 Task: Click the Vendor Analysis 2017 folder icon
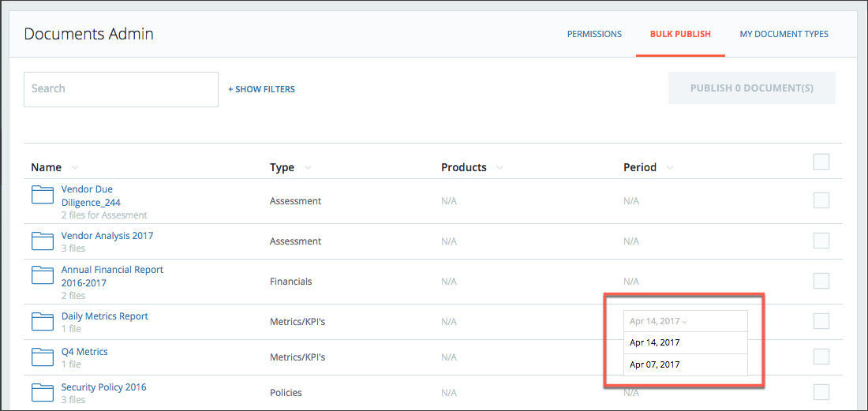pos(42,241)
